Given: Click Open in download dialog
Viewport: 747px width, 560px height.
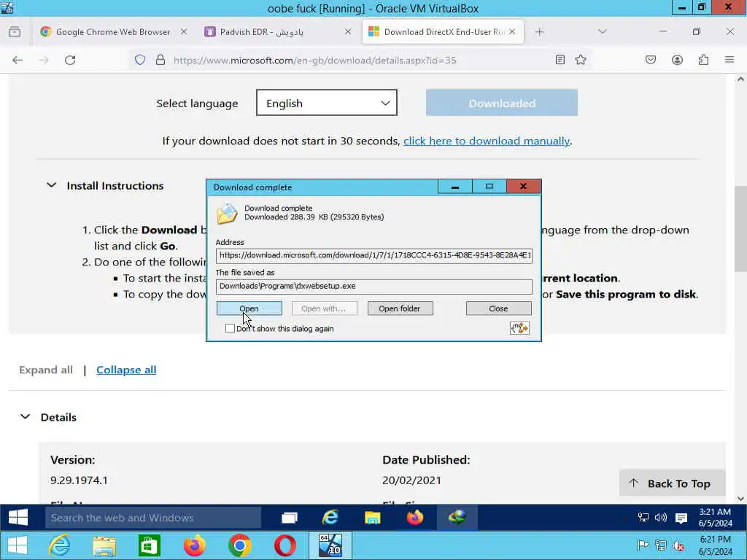Looking at the screenshot, I should point(249,308).
